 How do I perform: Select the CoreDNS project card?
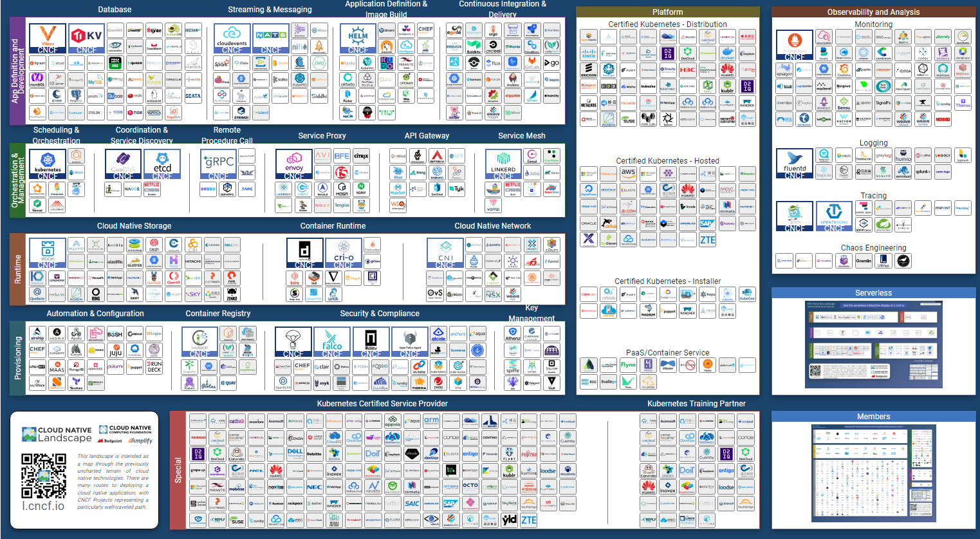pos(124,164)
